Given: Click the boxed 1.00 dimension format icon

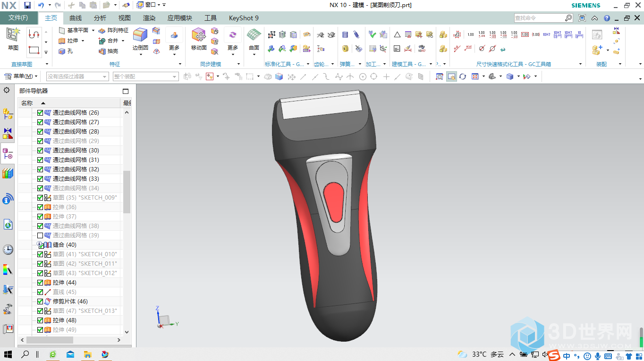Looking at the screenshot, I should click(525, 34).
